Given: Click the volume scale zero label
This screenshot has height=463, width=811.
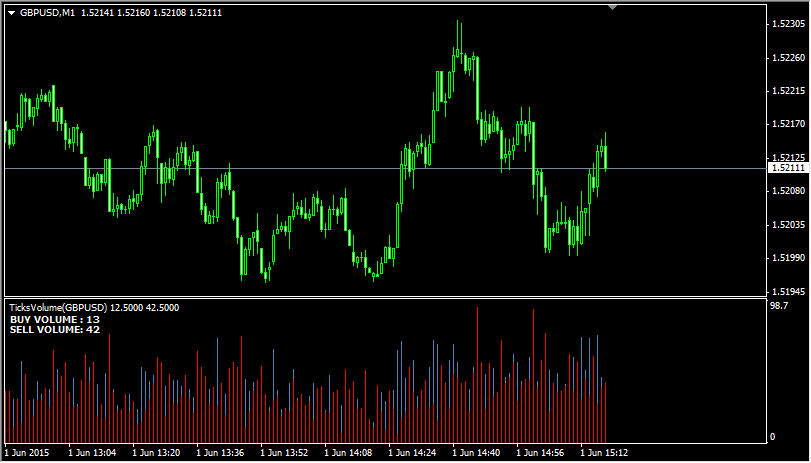Looking at the screenshot, I should [x=773, y=437].
